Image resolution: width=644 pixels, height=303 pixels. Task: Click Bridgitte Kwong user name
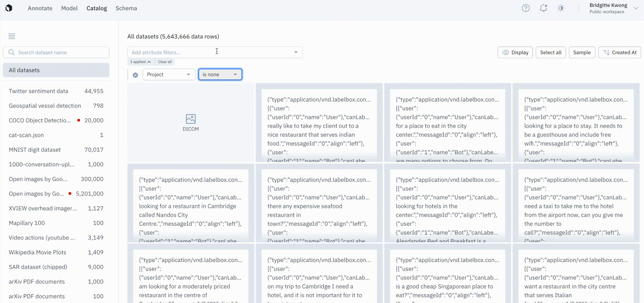(x=608, y=5)
